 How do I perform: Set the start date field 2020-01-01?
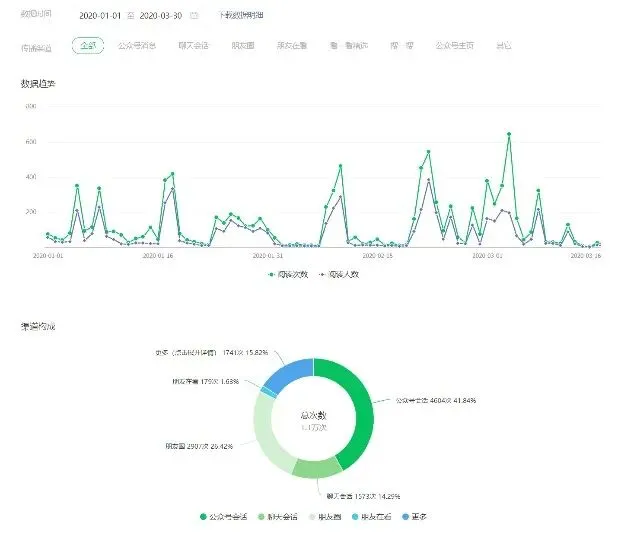click(x=100, y=16)
